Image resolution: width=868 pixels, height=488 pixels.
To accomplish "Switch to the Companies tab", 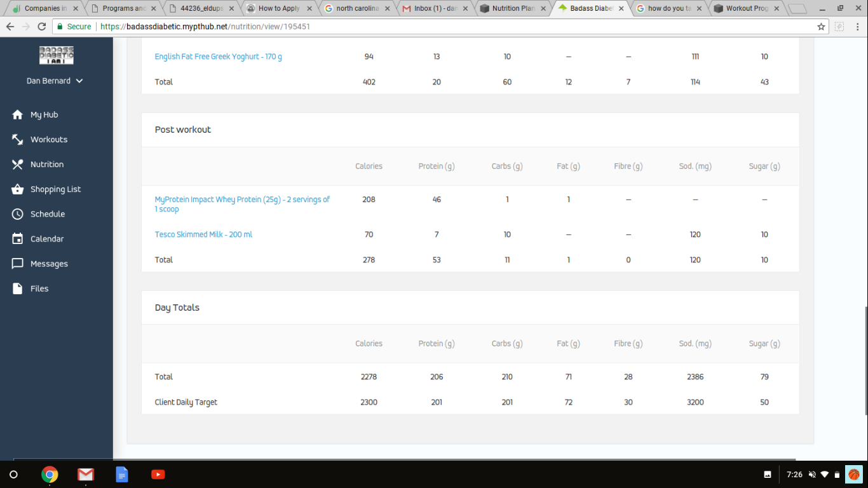I will tap(44, 9).
